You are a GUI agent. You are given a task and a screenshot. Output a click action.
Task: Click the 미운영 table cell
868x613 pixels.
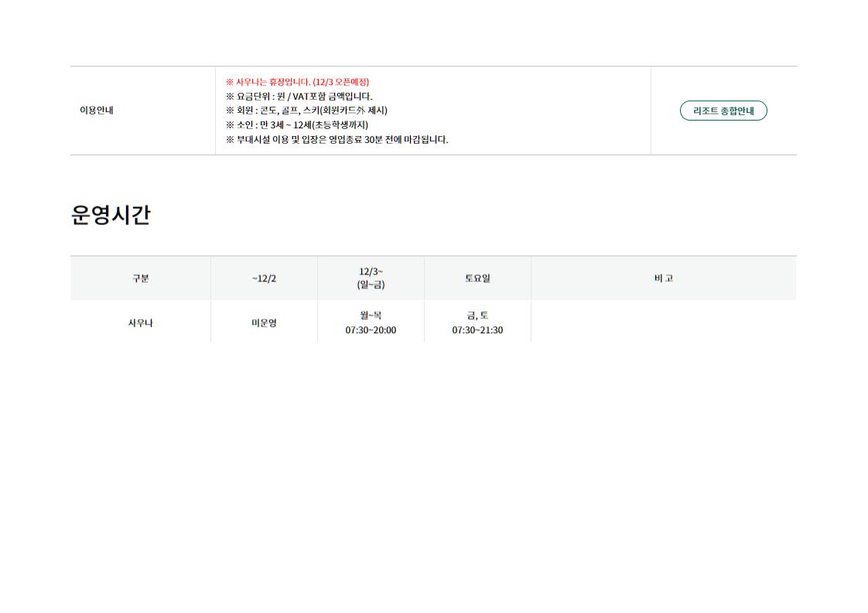pyautogui.click(x=264, y=323)
